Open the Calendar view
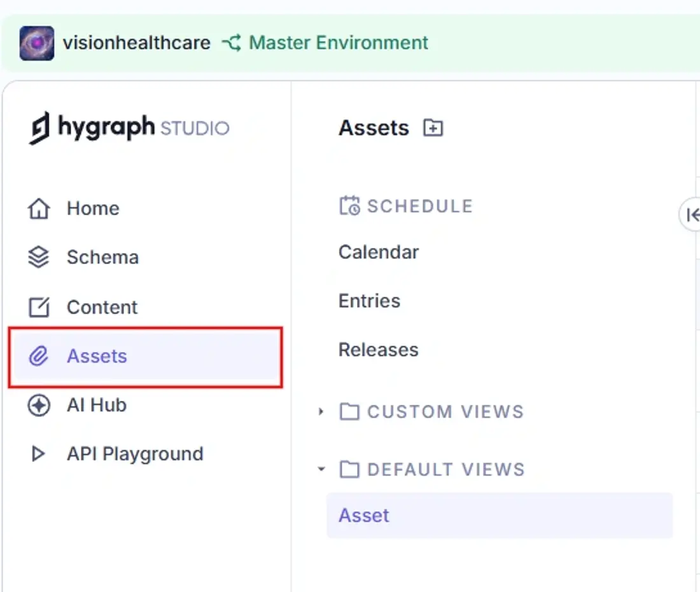This screenshot has height=592, width=700. pyautogui.click(x=379, y=252)
